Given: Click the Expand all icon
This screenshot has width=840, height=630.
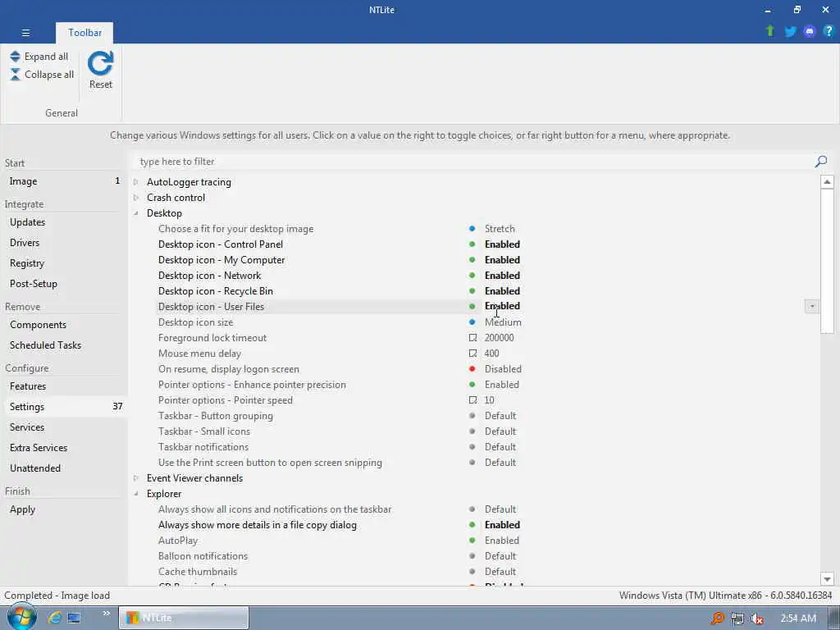Looking at the screenshot, I should (x=15, y=57).
